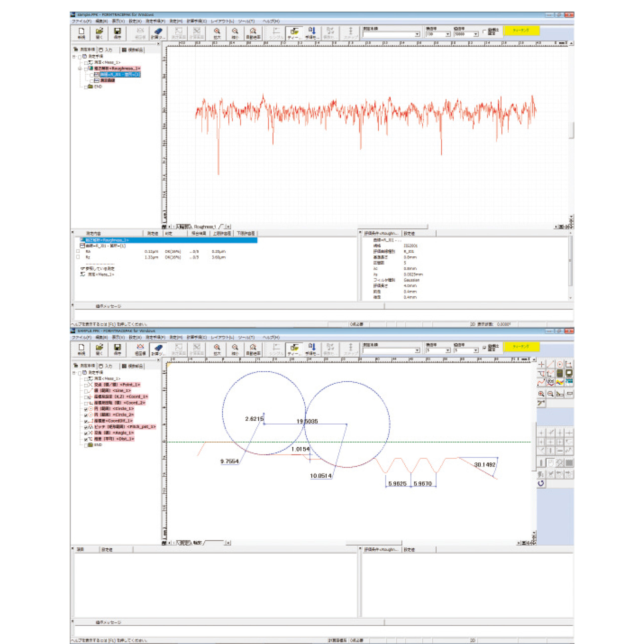Click the blue rotate arrow icon in palette
The height and width of the screenshot is (644, 644).
point(541,483)
